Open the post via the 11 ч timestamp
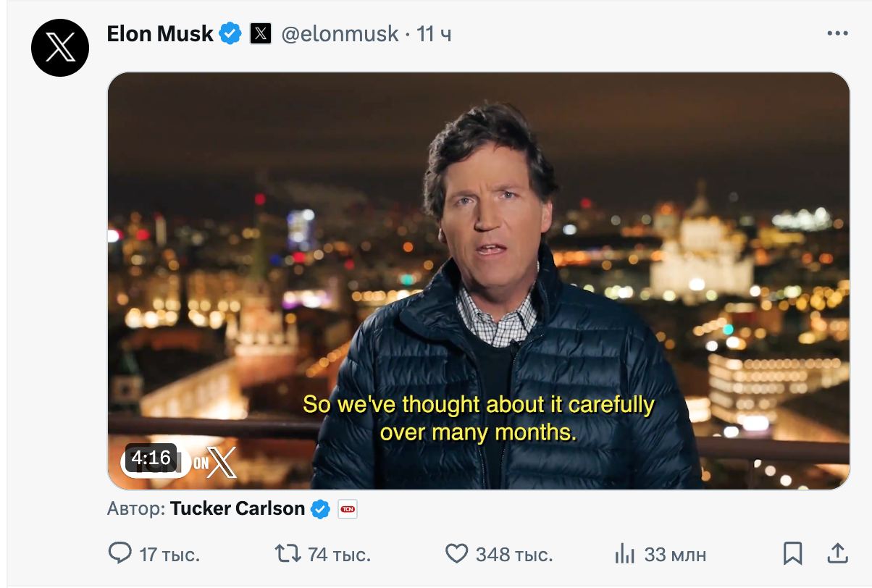 435,33
